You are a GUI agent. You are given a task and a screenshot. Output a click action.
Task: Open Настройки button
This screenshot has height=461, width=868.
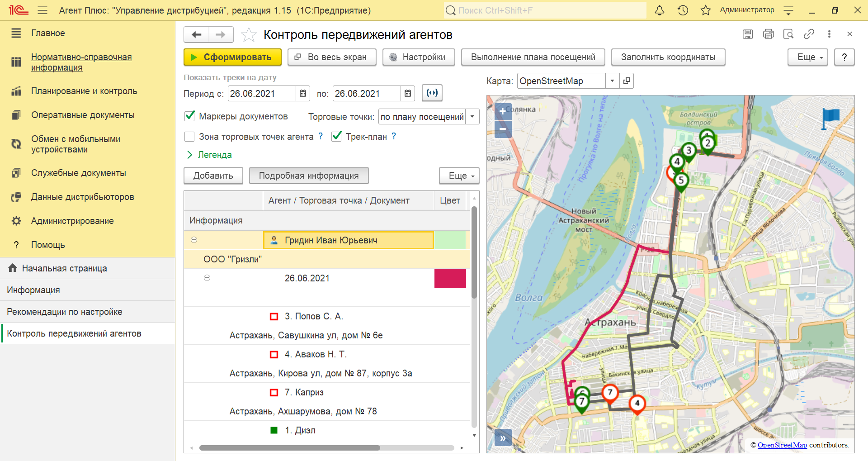[419, 57]
